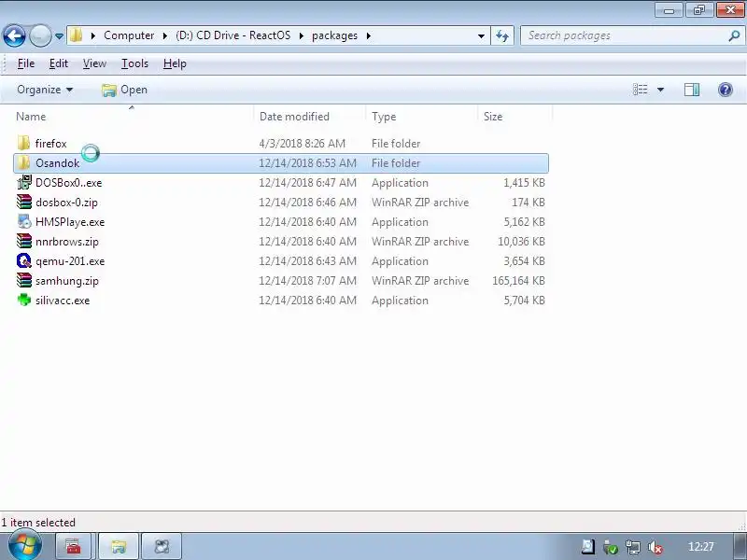Expand the root arrow before Computer
Image resolution: width=747 pixels, height=560 pixels.
click(x=92, y=35)
